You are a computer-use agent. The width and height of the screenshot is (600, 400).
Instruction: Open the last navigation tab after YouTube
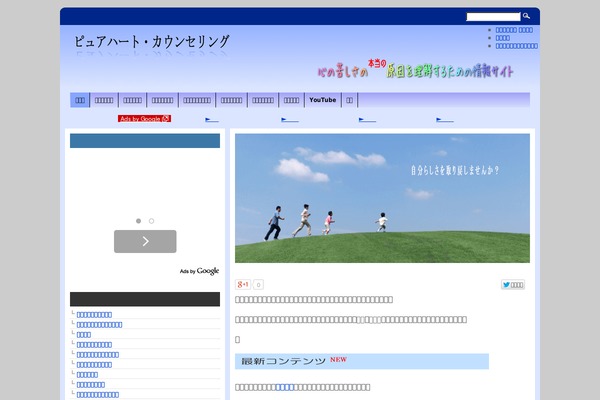coord(350,100)
